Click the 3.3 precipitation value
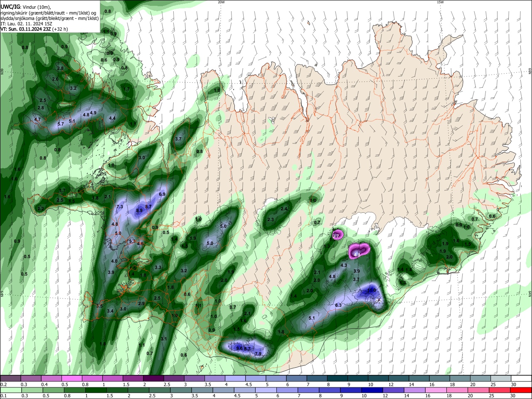Image resolution: width=532 pixels, height=399 pixels. point(158,267)
